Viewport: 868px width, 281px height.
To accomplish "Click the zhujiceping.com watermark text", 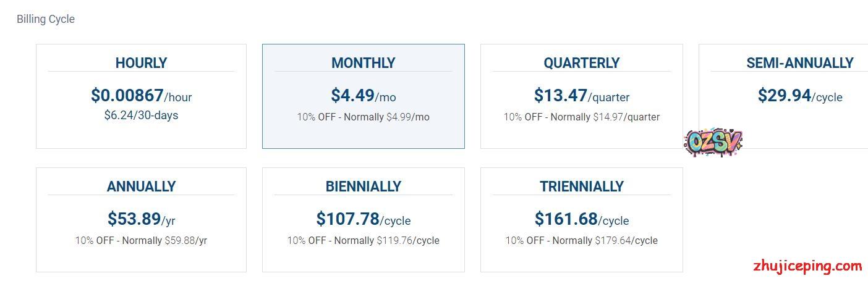I will [x=807, y=266].
